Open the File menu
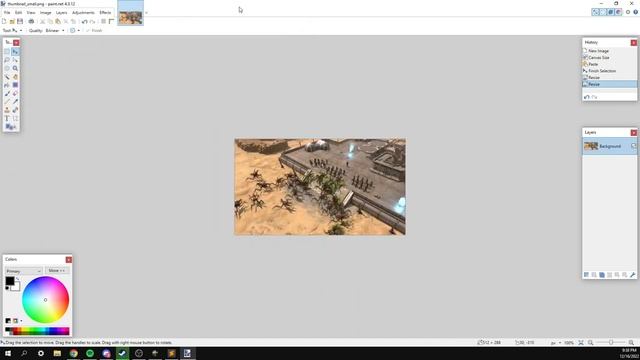The image size is (640, 360). [7, 13]
